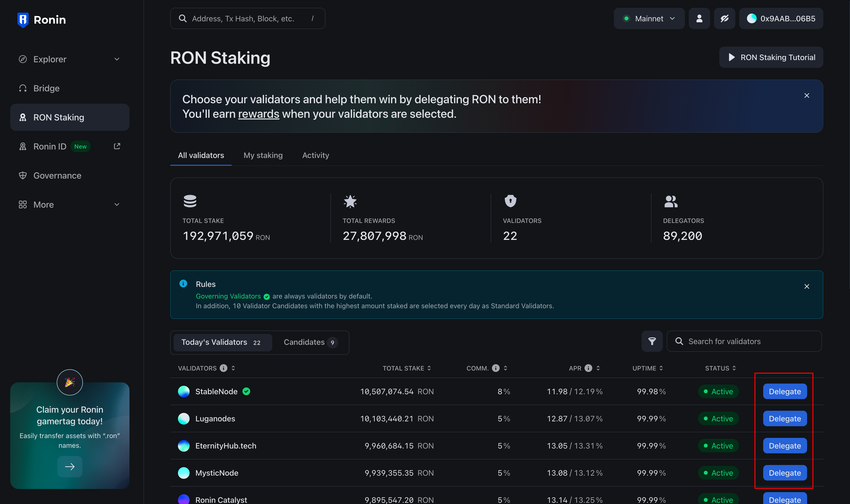Viewport: 850px width, 504px height.
Task: Click MysticNode avatar icon
Action: click(x=184, y=473)
